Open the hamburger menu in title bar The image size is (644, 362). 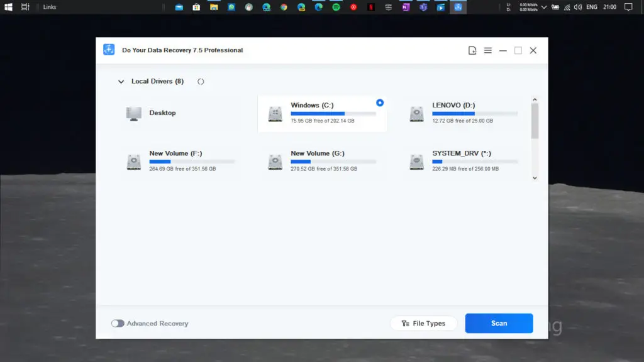tap(488, 50)
